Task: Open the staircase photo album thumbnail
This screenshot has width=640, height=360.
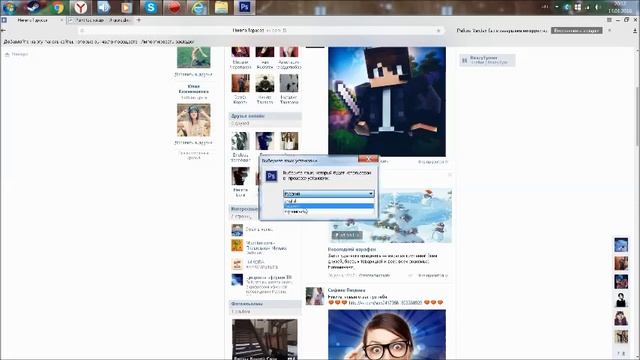Action: (264, 339)
